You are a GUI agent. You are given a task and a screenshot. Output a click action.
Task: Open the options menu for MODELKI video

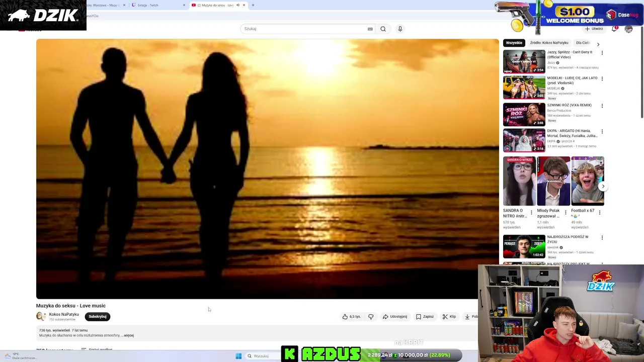602,78
